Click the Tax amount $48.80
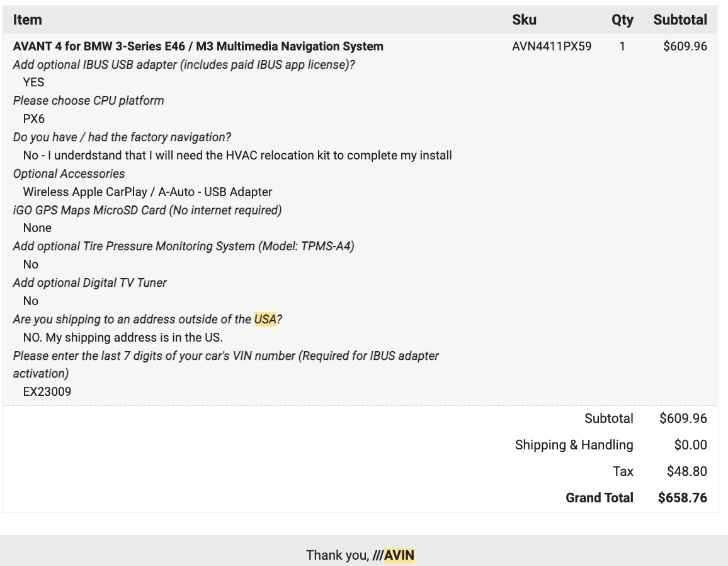The image size is (728, 566). click(x=686, y=471)
